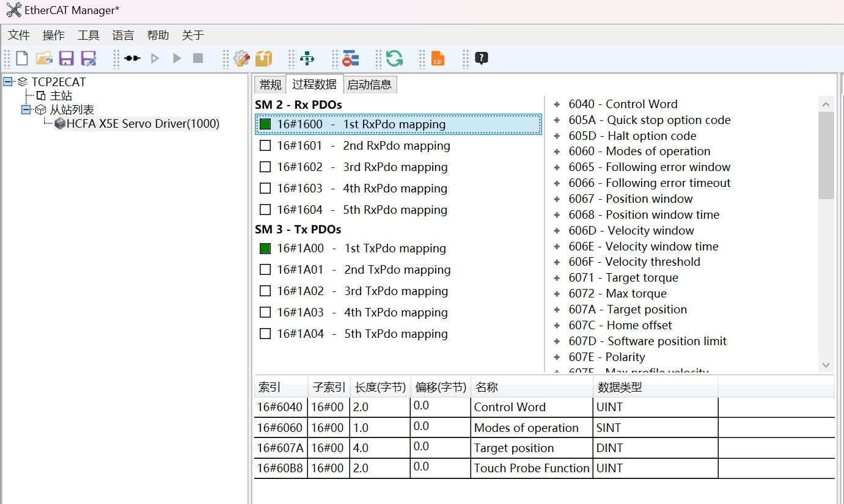
Task: Click the solid gray play icon
Action: click(177, 59)
